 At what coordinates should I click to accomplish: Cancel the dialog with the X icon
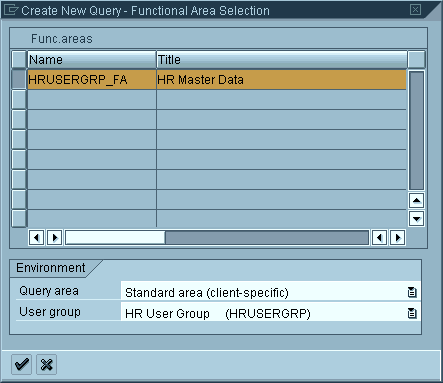pyautogui.click(x=46, y=364)
